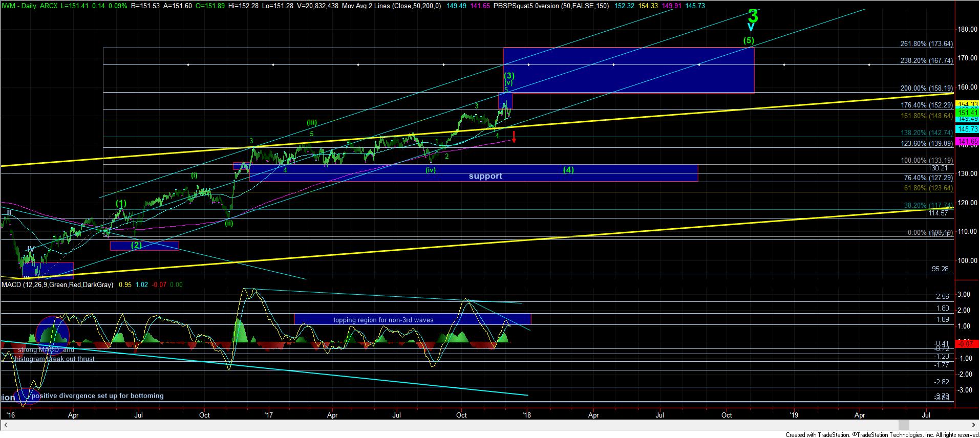Click the red down arrow marker
980x438 pixels.
[x=514, y=137]
